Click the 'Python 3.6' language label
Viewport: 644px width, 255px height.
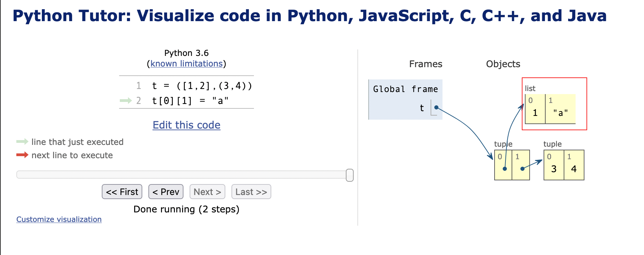pyautogui.click(x=187, y=53)
